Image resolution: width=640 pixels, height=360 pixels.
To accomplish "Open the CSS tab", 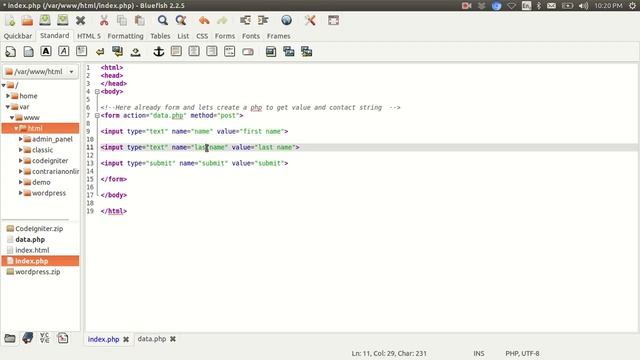I will (x=202, y=36).
